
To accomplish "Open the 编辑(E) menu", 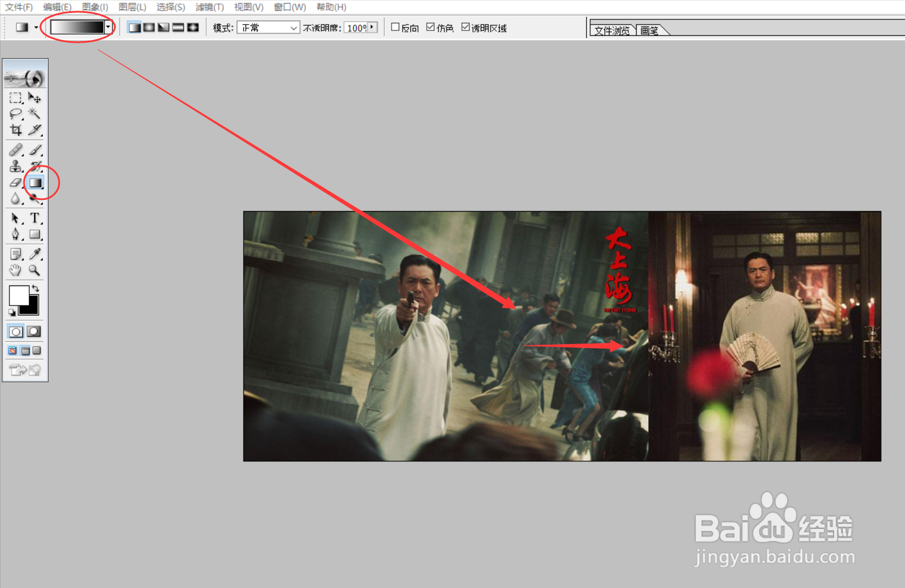I will pos(57,7).
